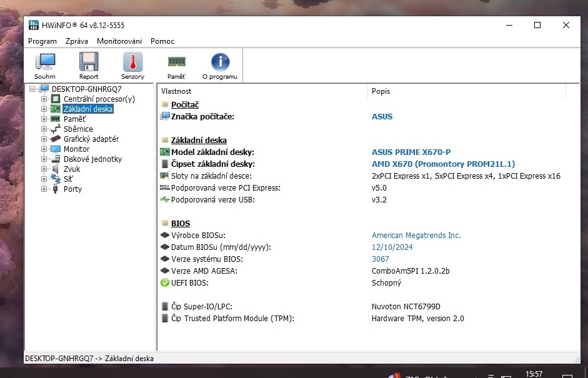Open the O programu about dialog
Screen dimensions: 588x378
click(x=219, y=64)
